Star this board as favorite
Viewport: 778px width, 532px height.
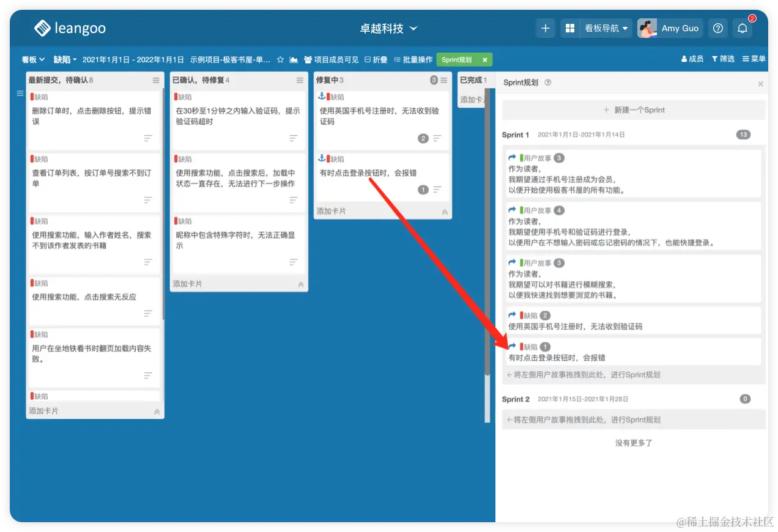(x=280, y=59)
